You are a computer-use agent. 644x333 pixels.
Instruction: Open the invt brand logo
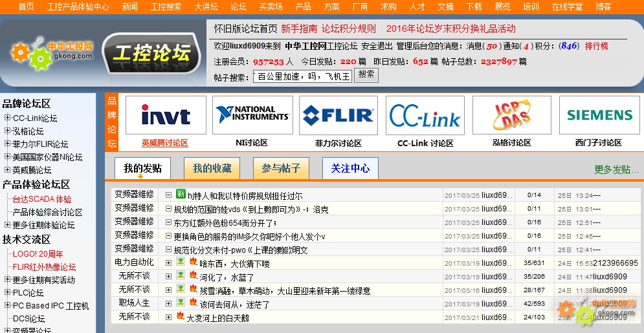pos(166,115)
